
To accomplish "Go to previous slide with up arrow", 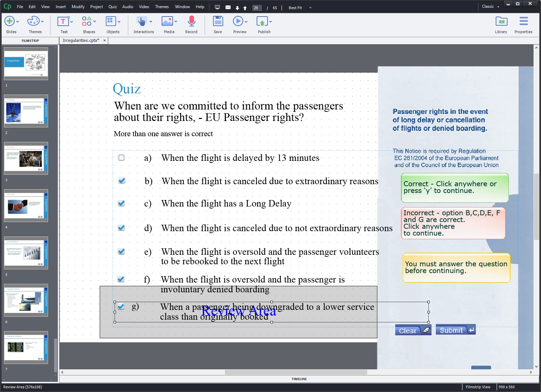I will coord(245,8).
